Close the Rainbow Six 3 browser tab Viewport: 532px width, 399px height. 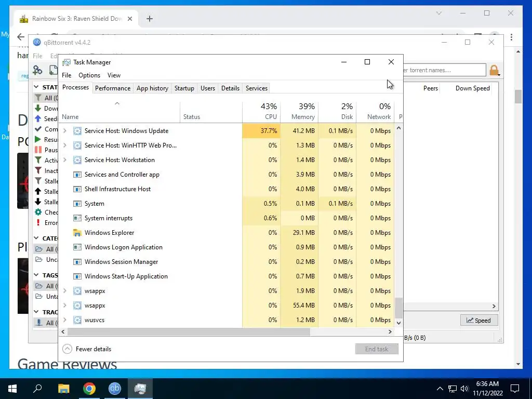[x=129, y=19]
